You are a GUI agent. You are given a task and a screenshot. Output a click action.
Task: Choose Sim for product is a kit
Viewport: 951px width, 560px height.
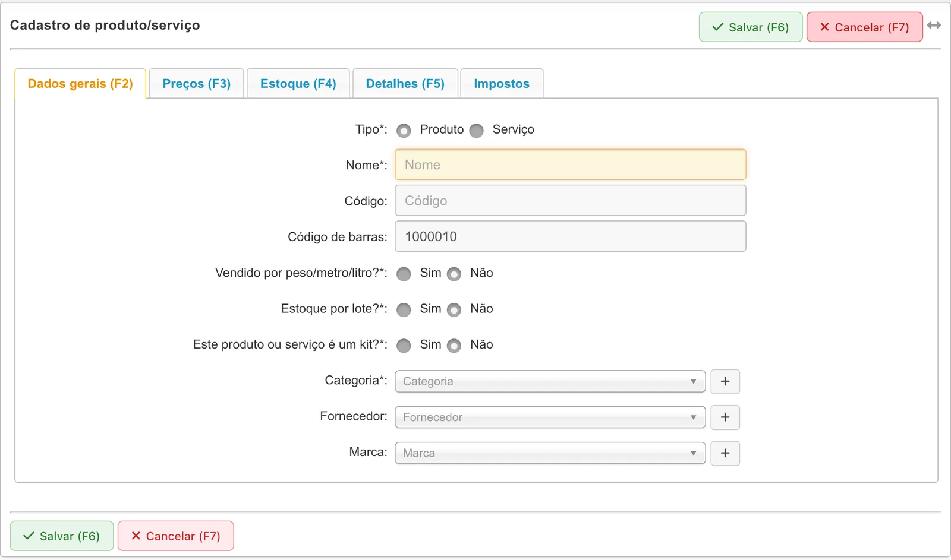pyautogui.click(x=404, y=346)
